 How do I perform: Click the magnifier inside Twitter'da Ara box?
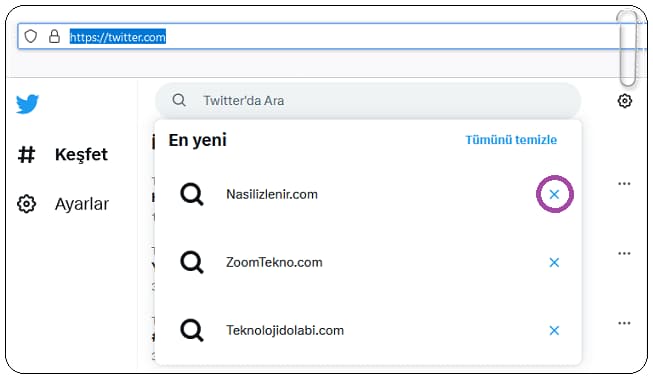179,100
